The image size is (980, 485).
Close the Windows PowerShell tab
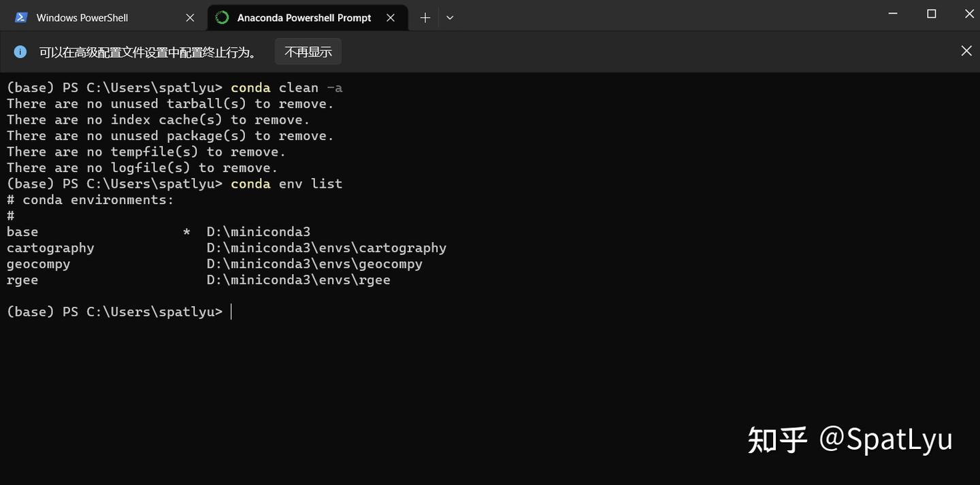(x=189, y=16)
